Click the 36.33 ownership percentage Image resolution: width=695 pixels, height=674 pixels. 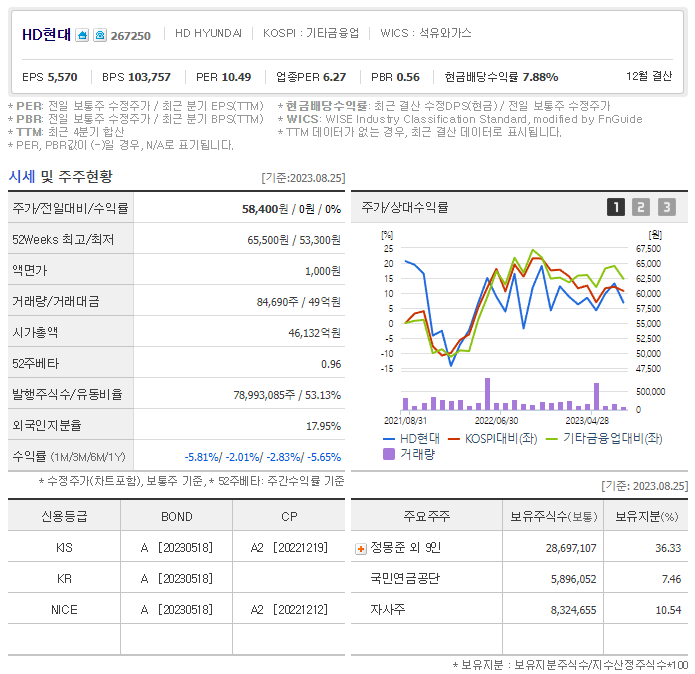pyautogui.click(x=668, y=549)
